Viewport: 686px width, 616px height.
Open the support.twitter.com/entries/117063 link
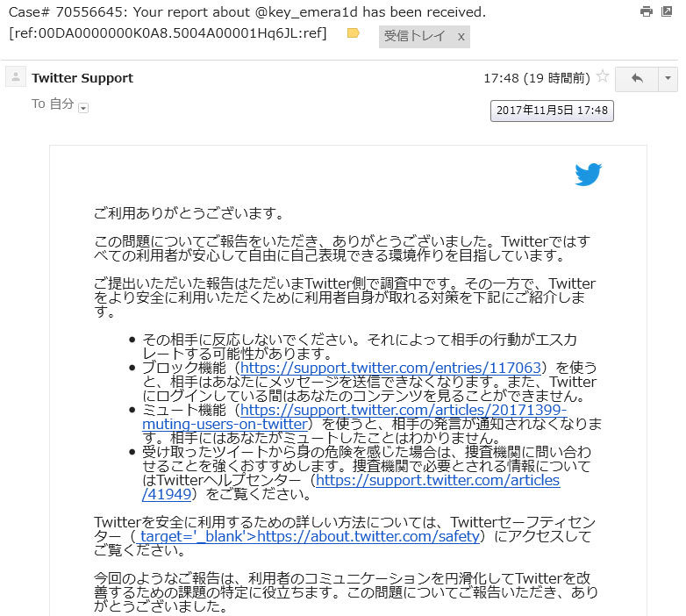390,368
